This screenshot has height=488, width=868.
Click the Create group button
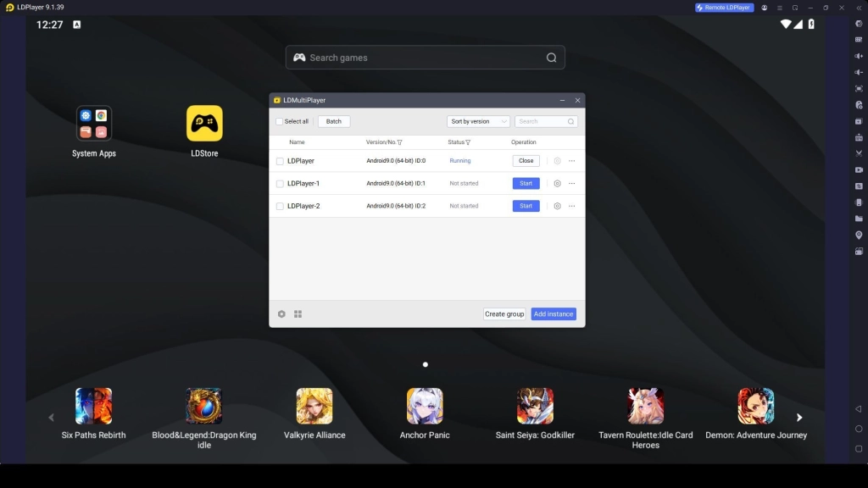coord(504,313)
